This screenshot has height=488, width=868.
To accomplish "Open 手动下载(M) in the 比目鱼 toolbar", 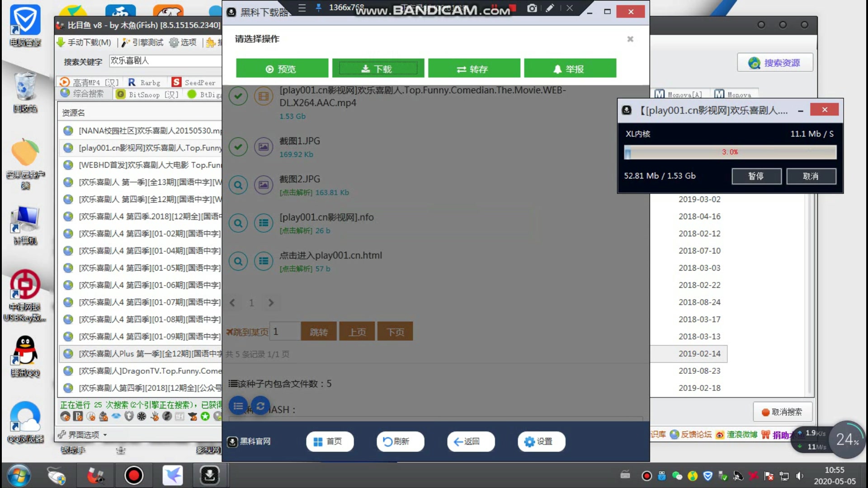I will (x=84, y=42).
